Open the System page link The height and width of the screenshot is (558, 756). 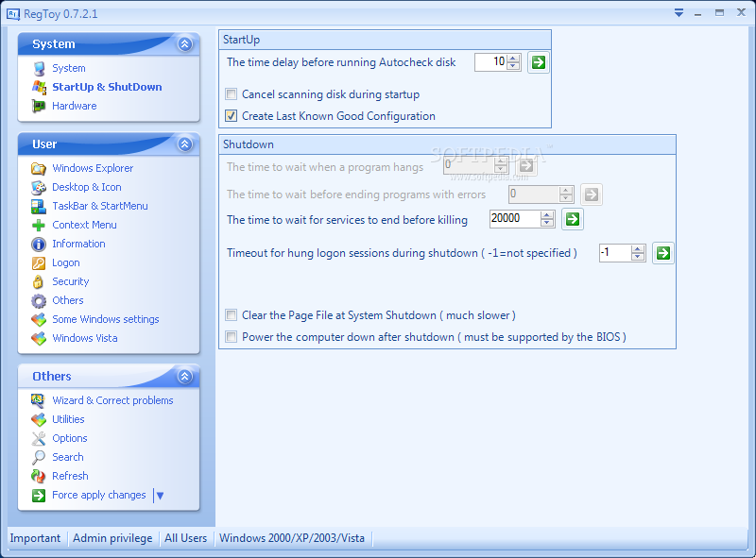point(69,68)
